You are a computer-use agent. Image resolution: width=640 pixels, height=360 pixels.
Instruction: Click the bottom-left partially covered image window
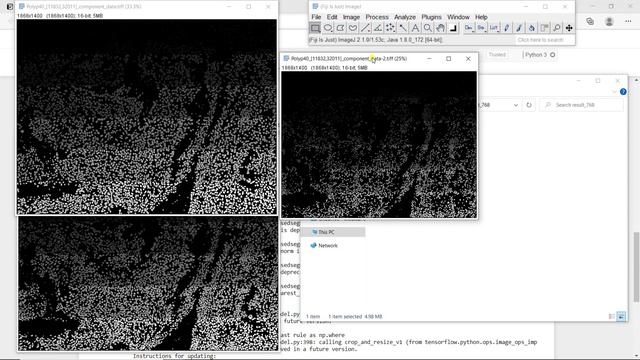pos(148,284)
